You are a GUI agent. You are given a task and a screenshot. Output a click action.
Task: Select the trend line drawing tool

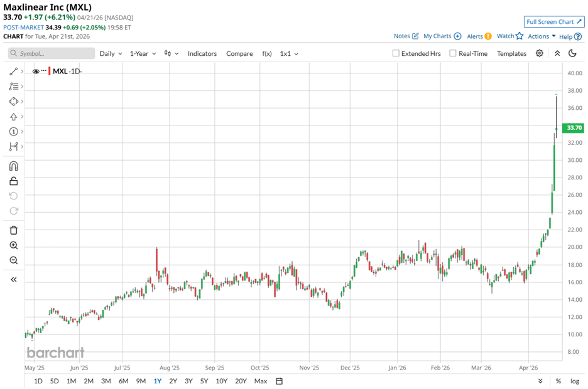coord(13,72)
